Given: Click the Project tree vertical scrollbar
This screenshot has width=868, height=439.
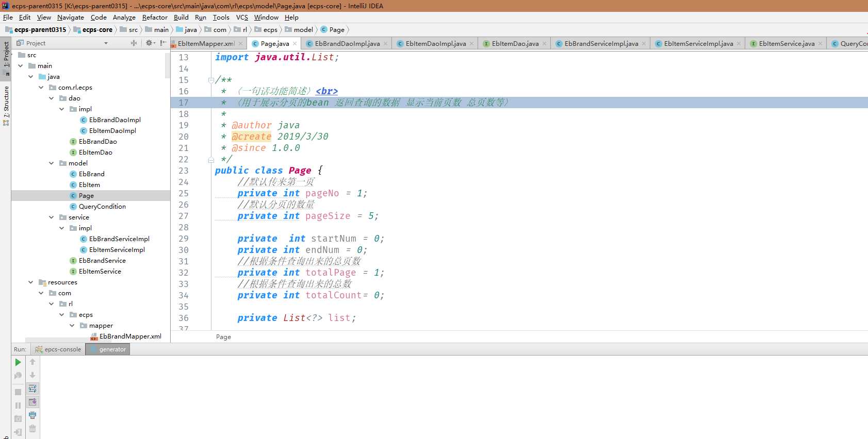Looking at the screenshot, I should pyautogui.click(x=168, y=65).
